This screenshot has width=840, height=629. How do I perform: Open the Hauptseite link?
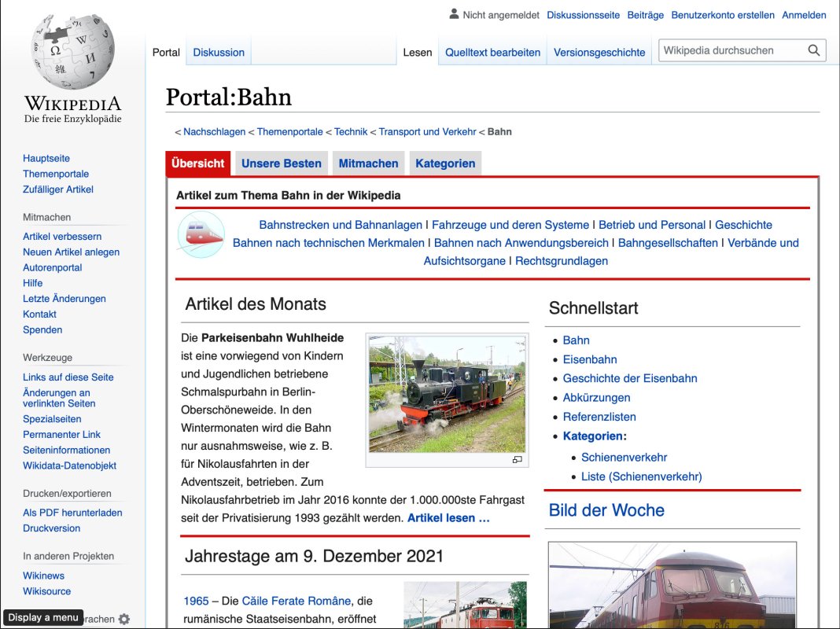point(46,157)
